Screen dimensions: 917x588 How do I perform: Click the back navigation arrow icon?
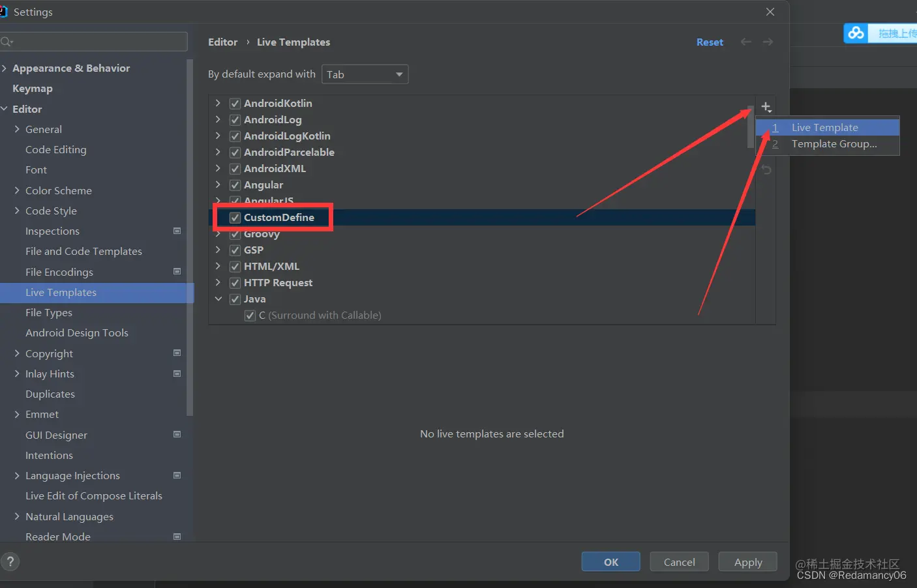(x=746, y=42)
